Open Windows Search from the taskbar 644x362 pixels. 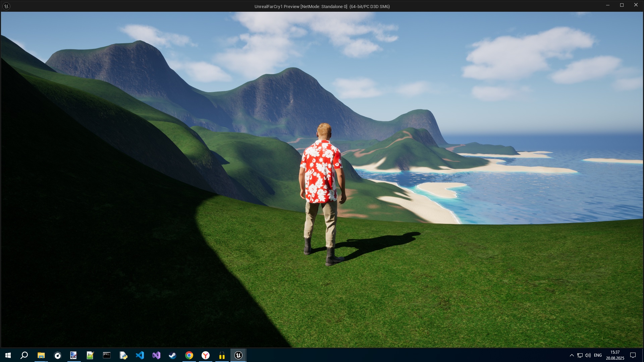pos(24,355)
